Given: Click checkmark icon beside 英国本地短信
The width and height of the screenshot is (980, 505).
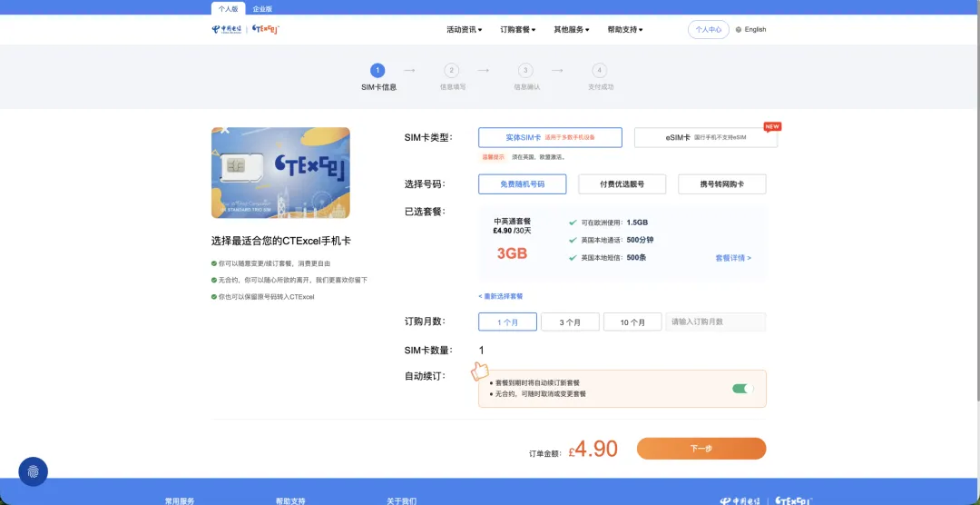Looking at the screenshot, I should coord(573,257).
